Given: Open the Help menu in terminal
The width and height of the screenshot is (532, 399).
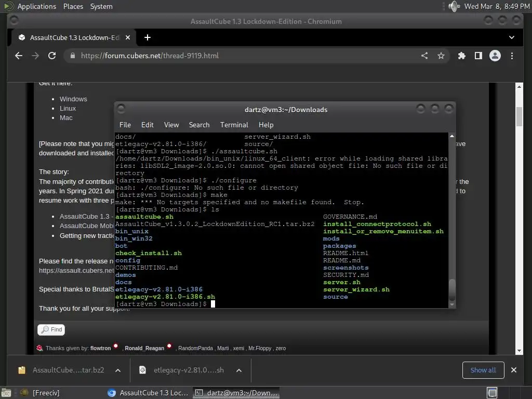Looking at the screenshot, I should (266, 125).
